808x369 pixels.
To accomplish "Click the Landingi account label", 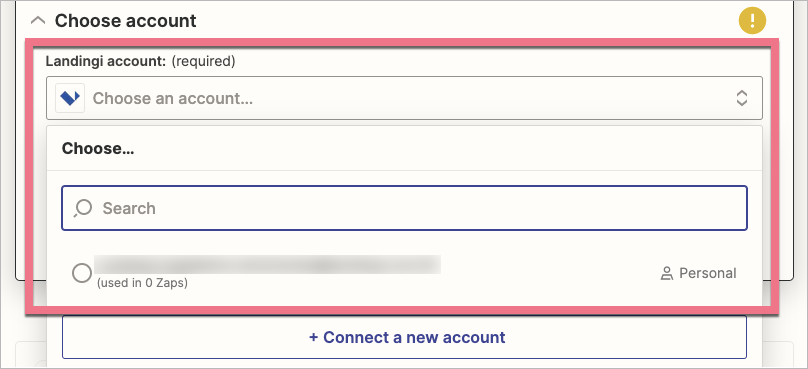I will pos(106,61).
